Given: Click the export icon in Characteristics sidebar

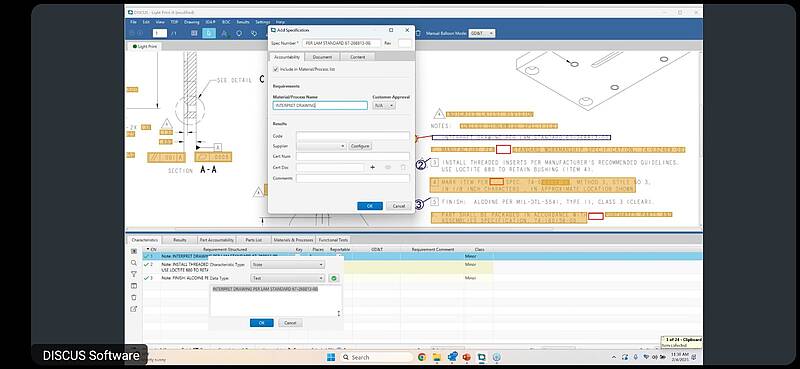Looking at the screenshot, I should click(134, 309).
